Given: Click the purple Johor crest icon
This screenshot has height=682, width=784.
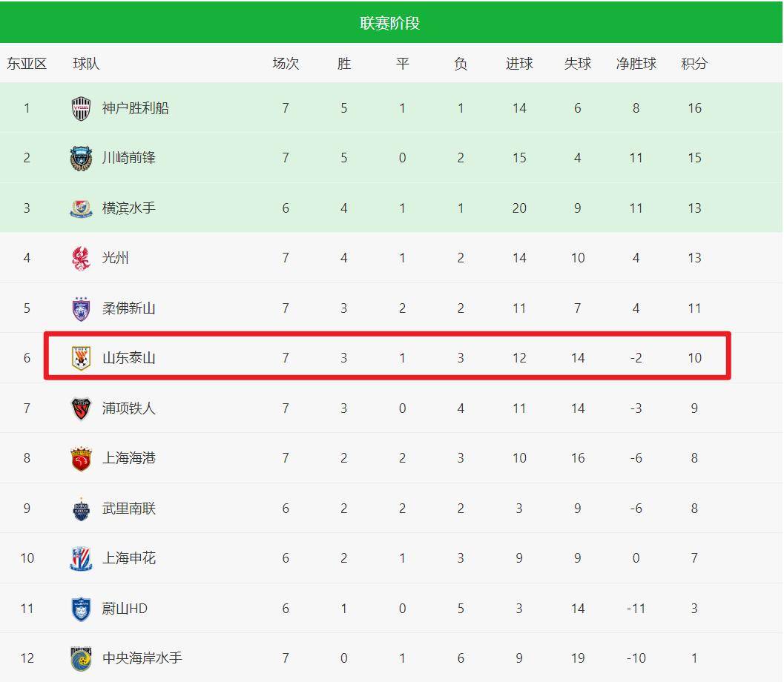Looking at the screenshot, I should click(81, 308).
